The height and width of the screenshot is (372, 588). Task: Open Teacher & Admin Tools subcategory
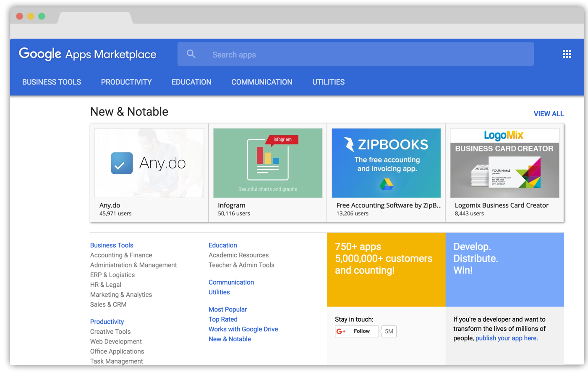[241, 265]
